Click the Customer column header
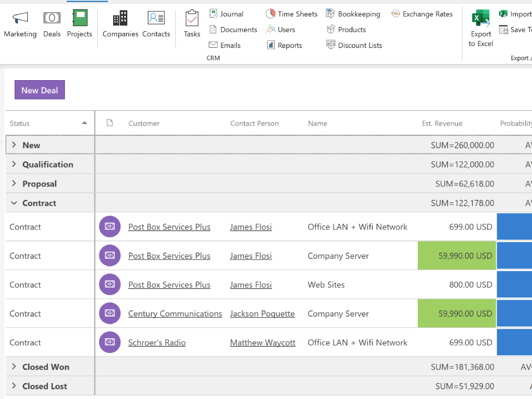This screenshot has width=532, height=399. pyautogui.click(x=144, y=123)
